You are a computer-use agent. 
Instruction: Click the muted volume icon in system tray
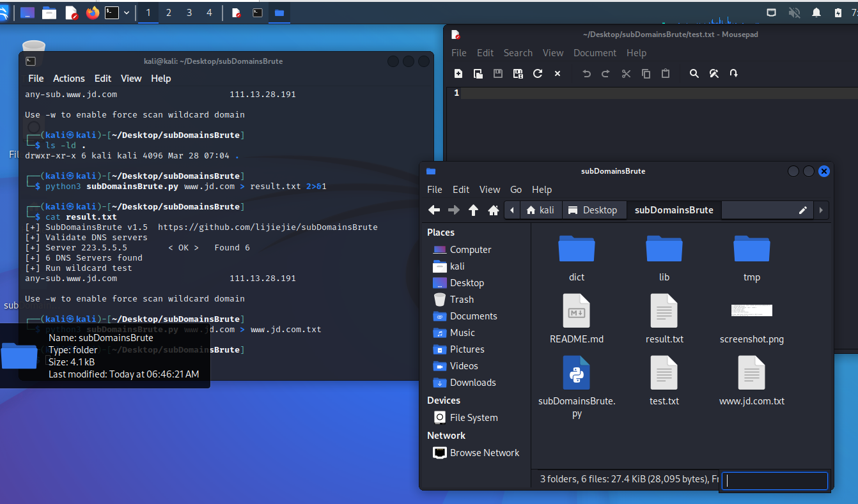pyautogui.click(x=795, y=12)
